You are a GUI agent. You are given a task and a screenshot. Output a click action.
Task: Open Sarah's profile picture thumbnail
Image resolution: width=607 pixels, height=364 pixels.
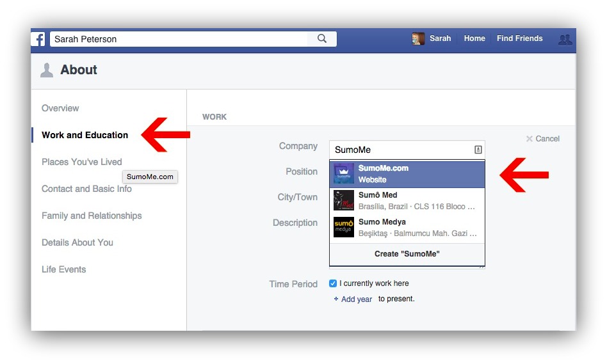pyautogui.click(x=418, y=38)
